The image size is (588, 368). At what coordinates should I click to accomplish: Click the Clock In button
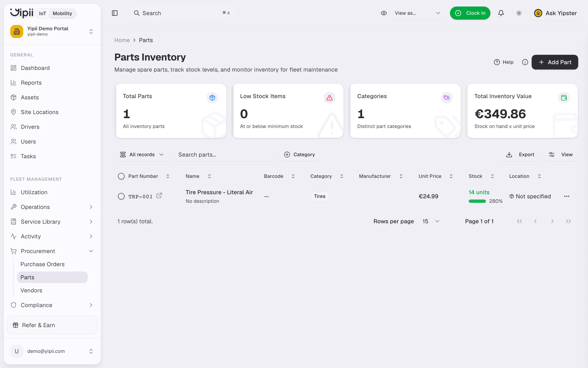coord(470,13)
